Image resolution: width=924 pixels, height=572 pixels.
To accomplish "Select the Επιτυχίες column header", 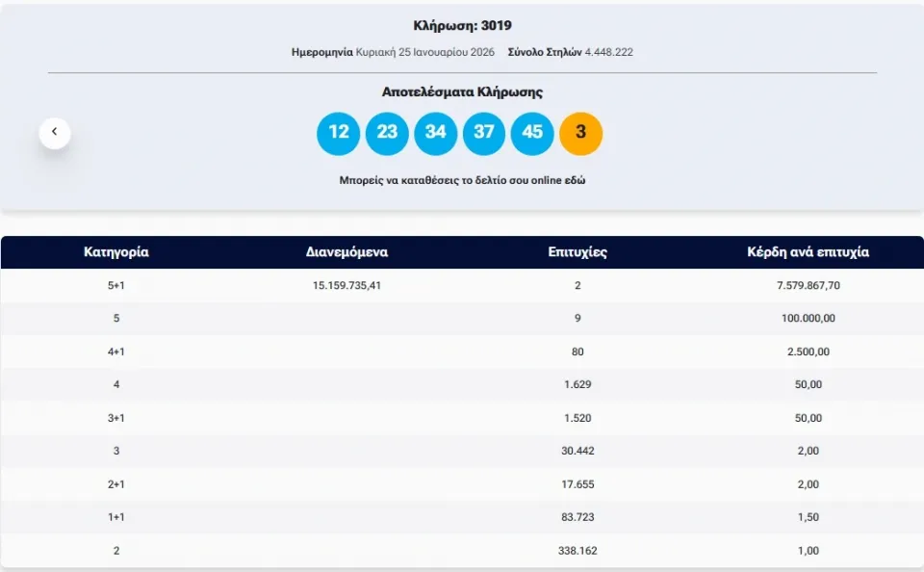I will pyautogui.click(x=577, y=252).
